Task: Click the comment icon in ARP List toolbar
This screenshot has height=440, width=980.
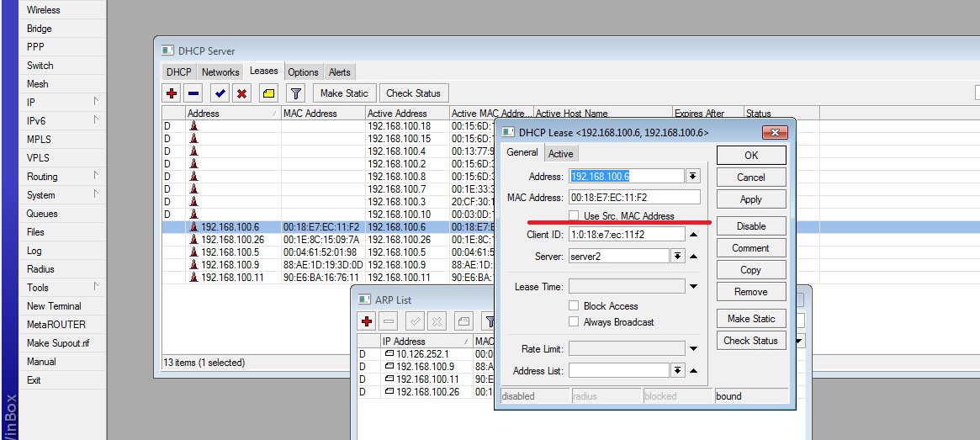Action: (464, 321)
